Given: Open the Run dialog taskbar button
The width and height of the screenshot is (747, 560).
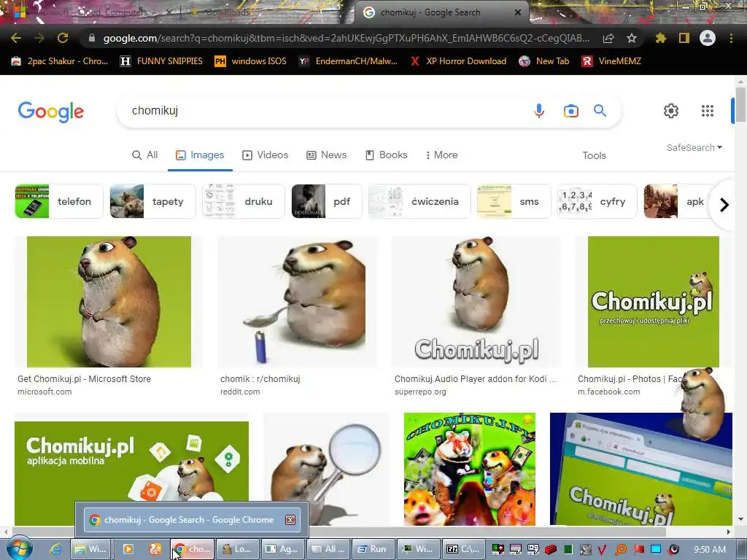Looking at the screenshot, I should (373, 549).
